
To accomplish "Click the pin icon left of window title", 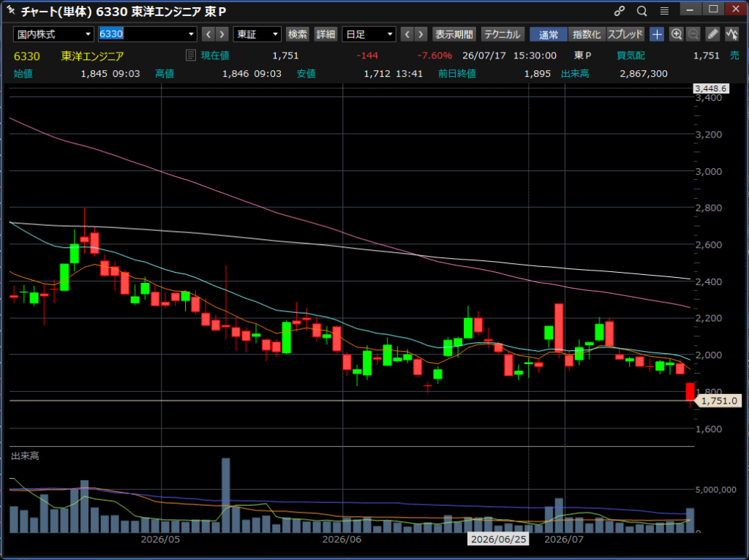I will [10, 10].
